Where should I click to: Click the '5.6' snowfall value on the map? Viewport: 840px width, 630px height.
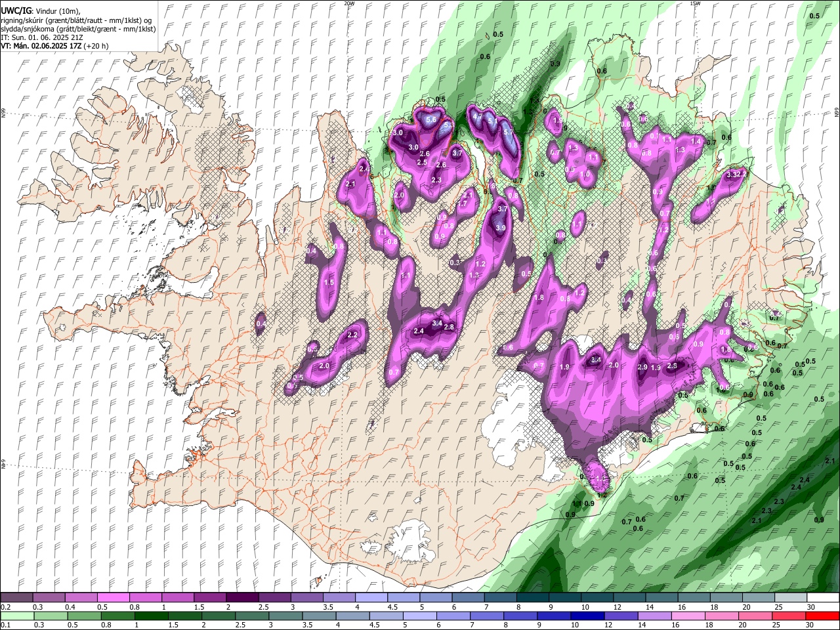click(x=431, y=120)
